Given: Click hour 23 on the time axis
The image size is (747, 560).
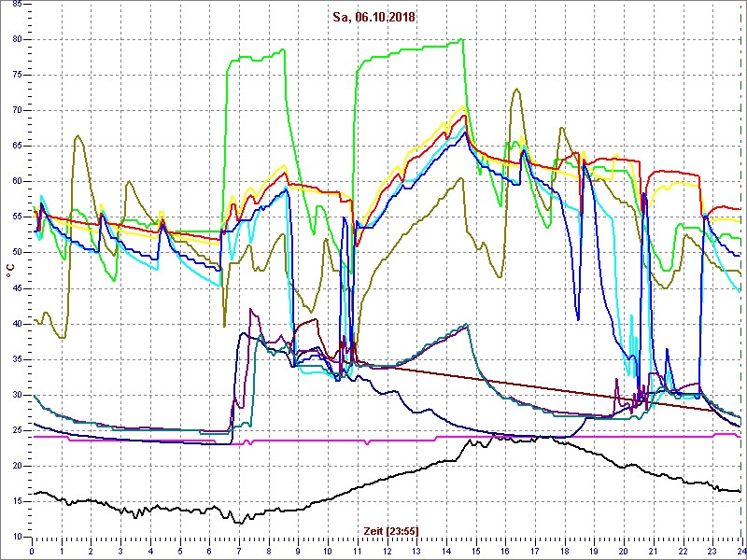Looking at the screenshot, I should (712, 551).
